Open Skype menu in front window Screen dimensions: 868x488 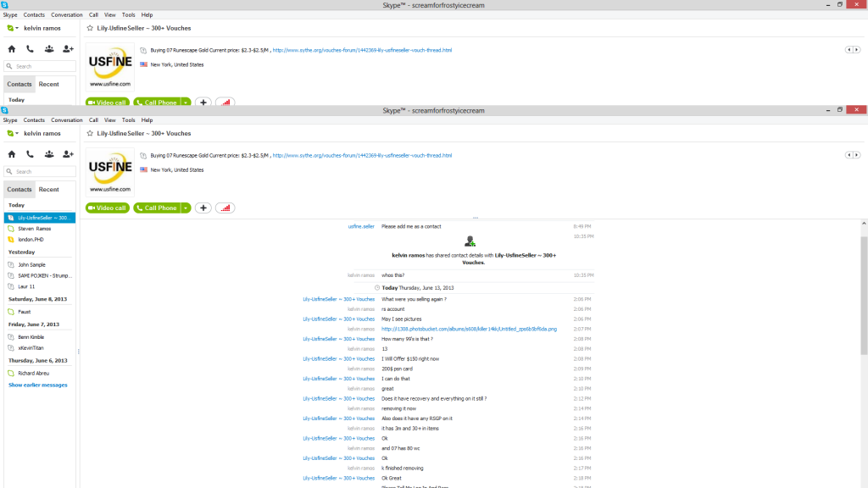point(10,120)
